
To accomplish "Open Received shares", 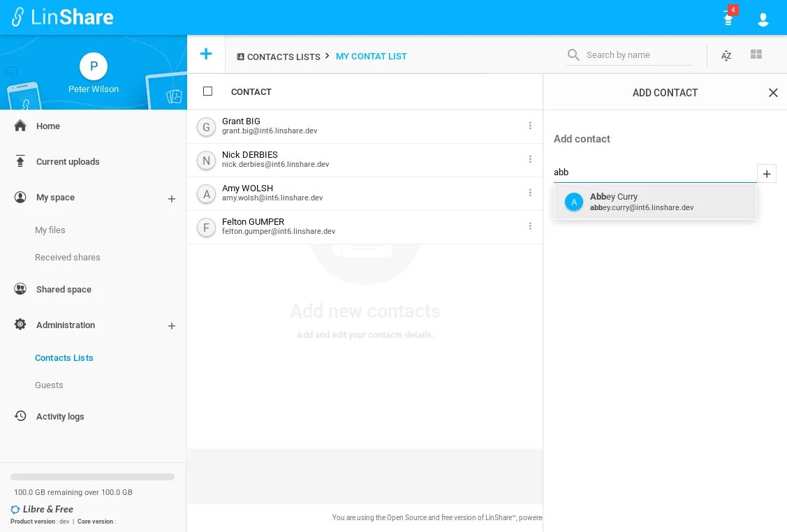I will [67, 257].
